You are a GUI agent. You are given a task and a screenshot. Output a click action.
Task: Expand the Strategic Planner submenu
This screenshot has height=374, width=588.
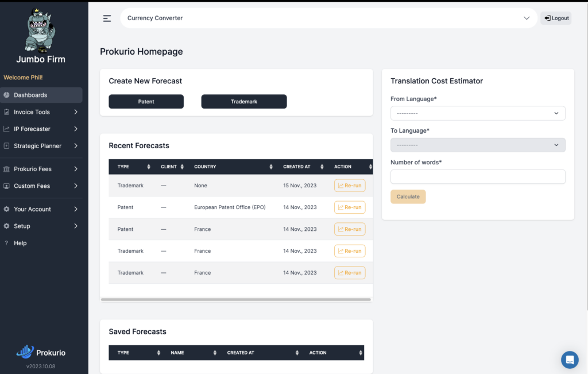pos(76,145)
